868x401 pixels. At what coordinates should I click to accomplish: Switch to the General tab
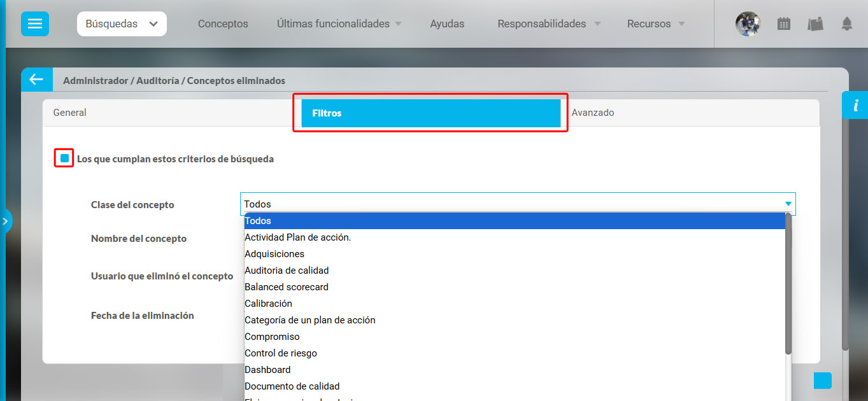coord(69,112)
